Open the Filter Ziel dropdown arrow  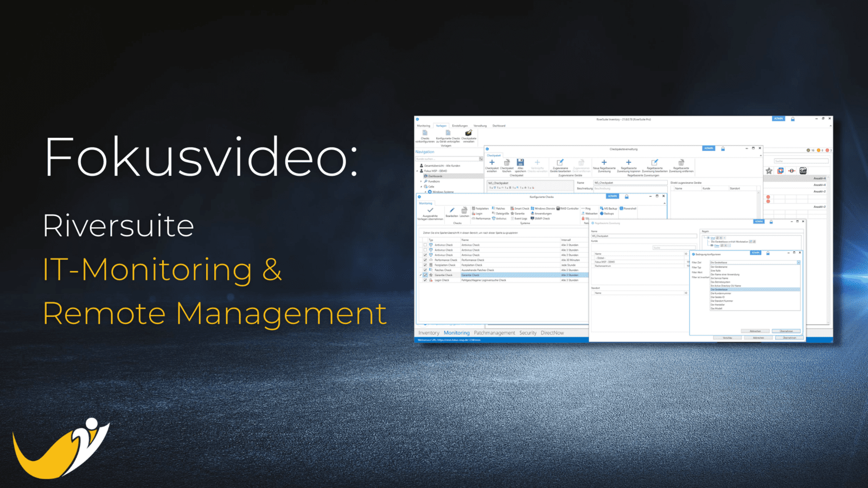pyautogui.click(x=799, y=262)
